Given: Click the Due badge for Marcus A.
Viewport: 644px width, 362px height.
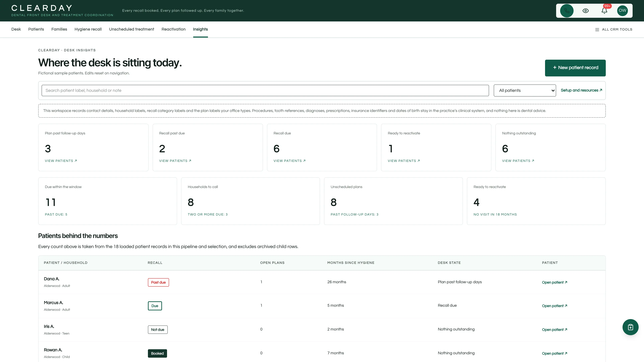Looking at the screenshot, I should tap(155, 306).
